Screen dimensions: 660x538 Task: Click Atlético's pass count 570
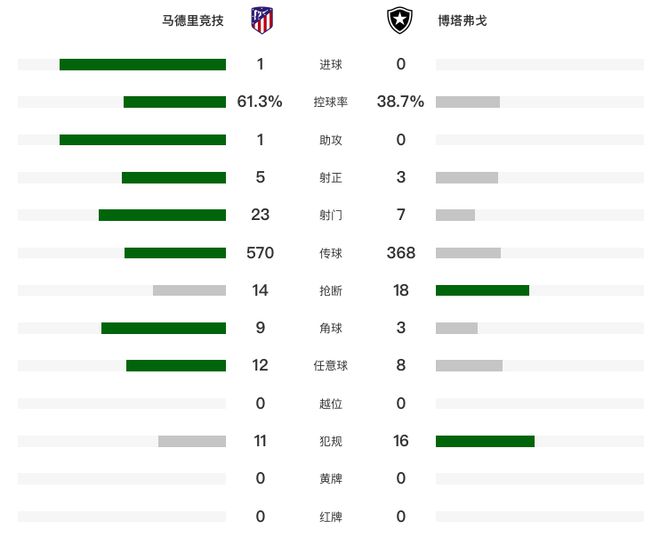pyautogui.click(x=260, y=253)
